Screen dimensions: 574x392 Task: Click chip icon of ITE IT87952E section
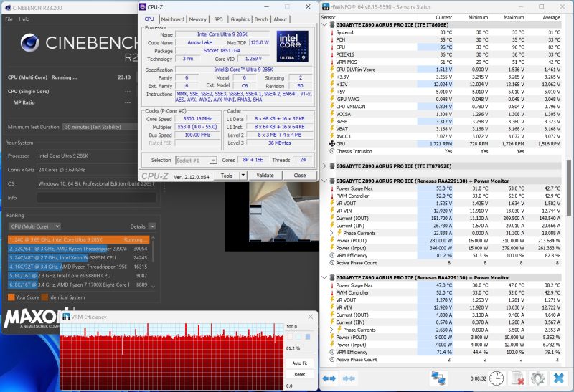coord(332,166)
